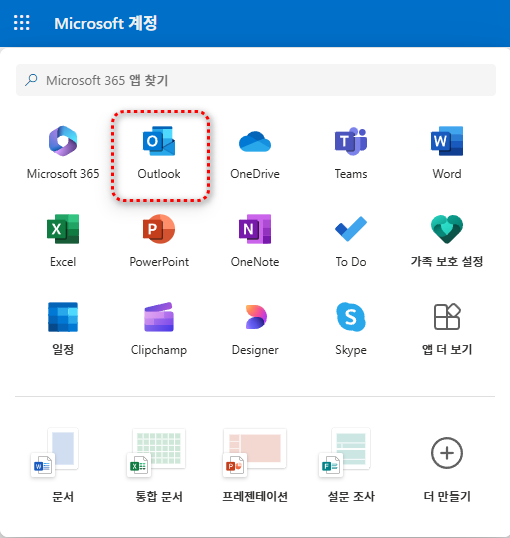The width and height of the screenshot is (510, 538).
Task: Open the Excel app
Action: [63, 241]
